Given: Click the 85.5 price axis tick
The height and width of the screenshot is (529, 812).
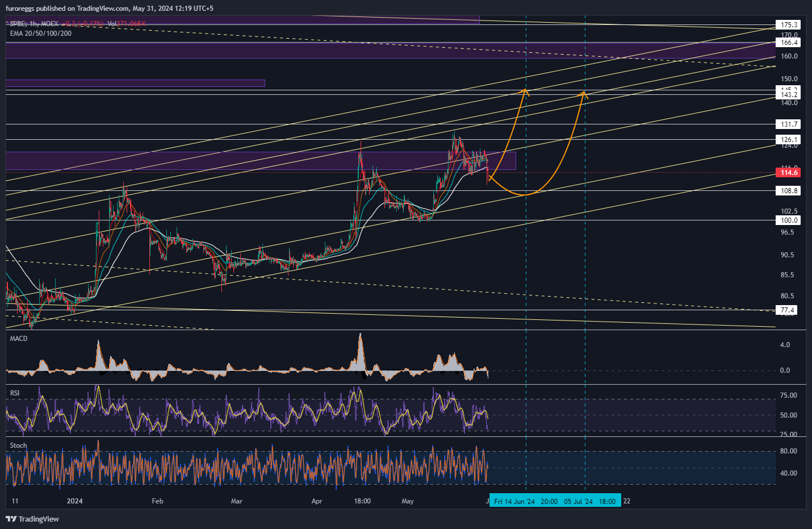Looking at the screenshot, I should [x=788, y=275].
